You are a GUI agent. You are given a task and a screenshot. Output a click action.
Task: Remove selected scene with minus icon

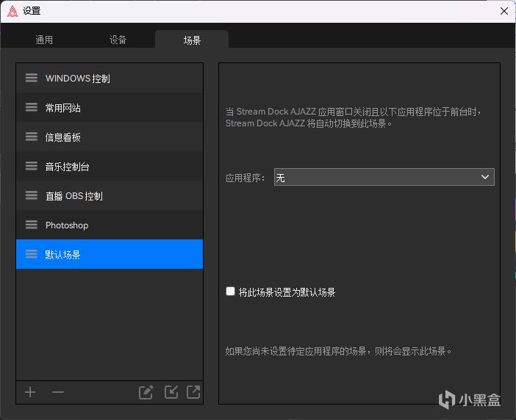tap(58, 392)
